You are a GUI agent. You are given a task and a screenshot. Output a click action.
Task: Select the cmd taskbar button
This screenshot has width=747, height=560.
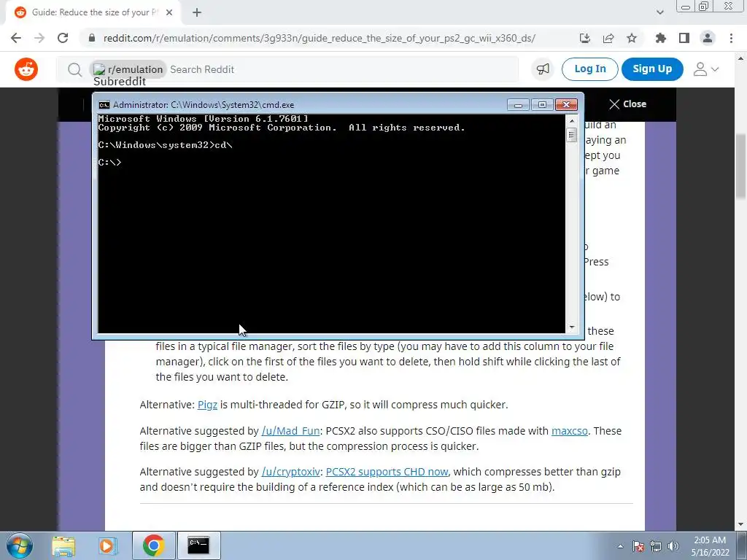tap(198, 545)
